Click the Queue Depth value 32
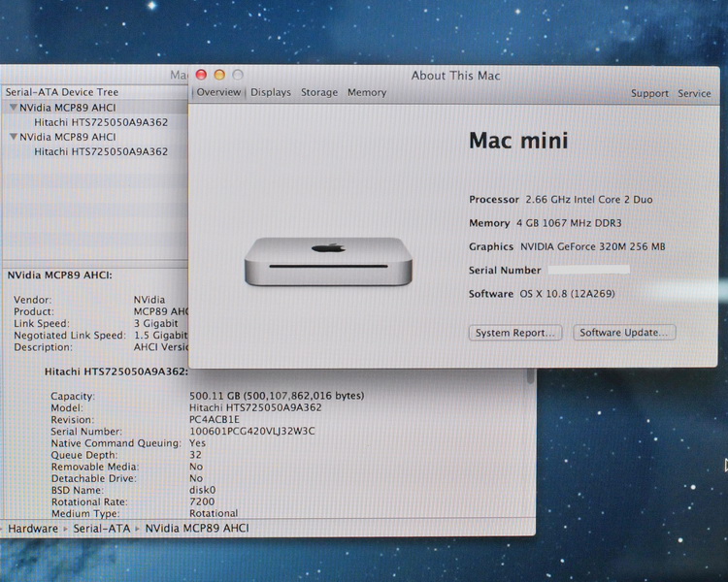 coord(195,455)
